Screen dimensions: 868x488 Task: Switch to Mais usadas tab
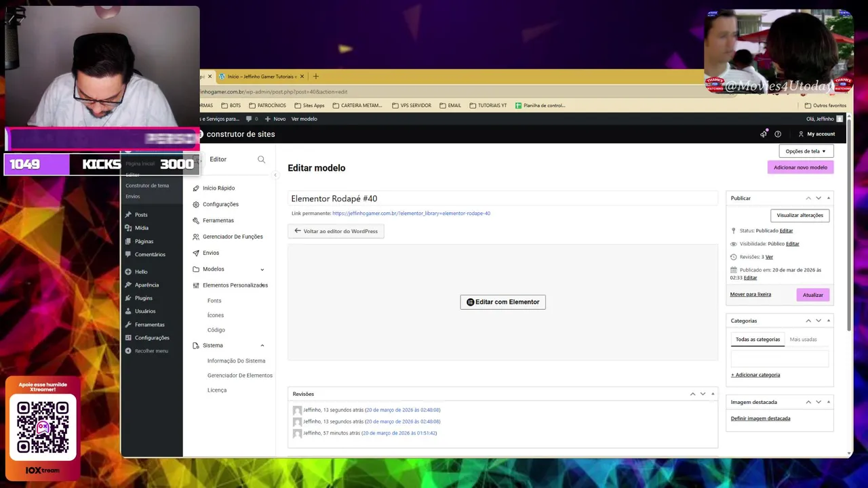(x=803, y=340)
